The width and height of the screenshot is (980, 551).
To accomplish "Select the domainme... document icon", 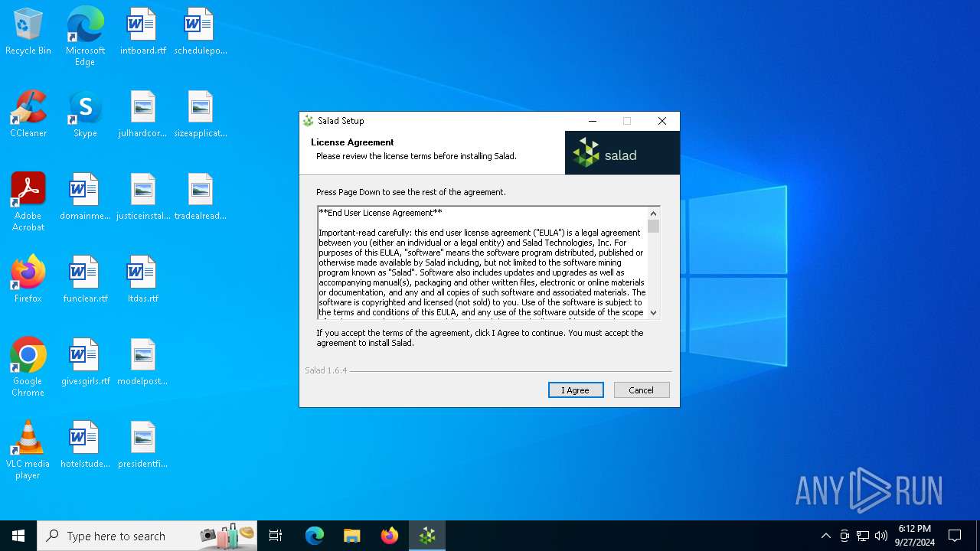I will coord(85,197).
